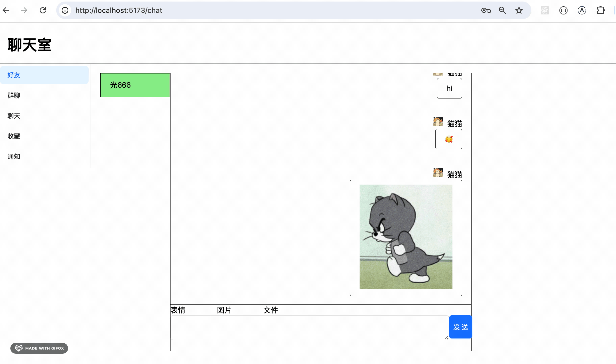Click the site information icon
The height and width of the screenshot is (364, 616).
pos(65,10)
